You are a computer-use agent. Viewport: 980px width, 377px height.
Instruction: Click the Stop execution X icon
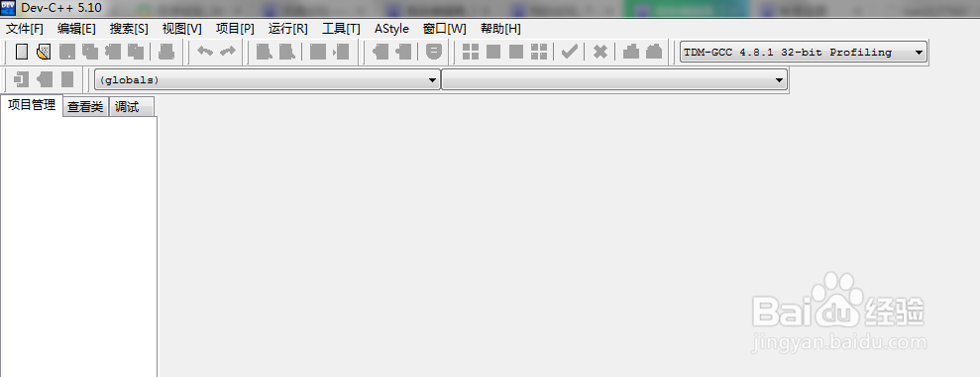[x=600, y=52]
